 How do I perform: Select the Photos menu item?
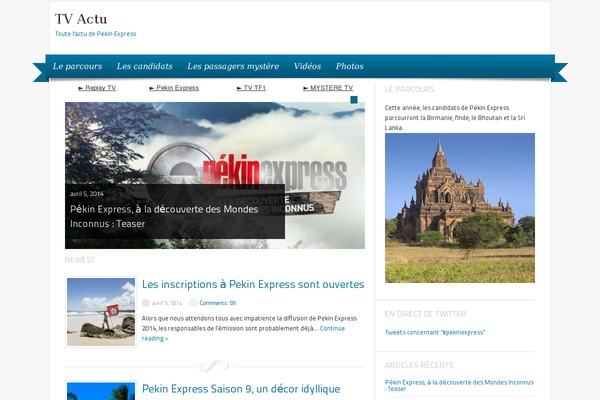pos(349,66)
